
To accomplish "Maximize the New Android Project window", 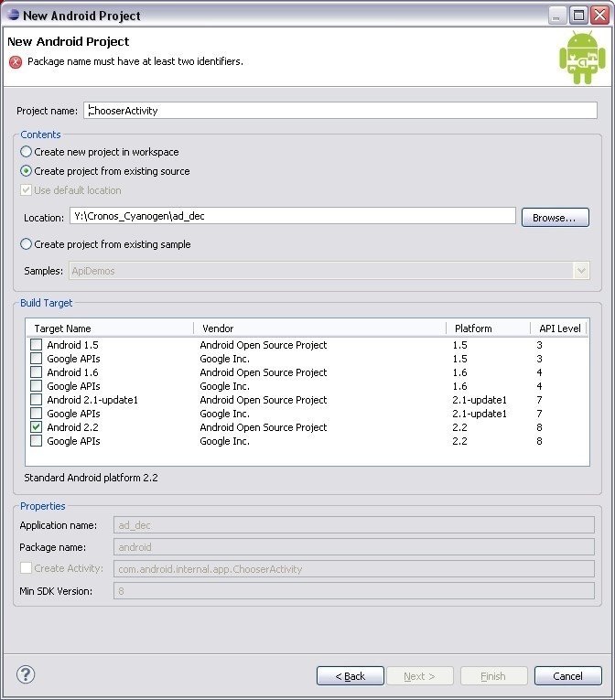I will pyautogui.click(x=578, y=16).
